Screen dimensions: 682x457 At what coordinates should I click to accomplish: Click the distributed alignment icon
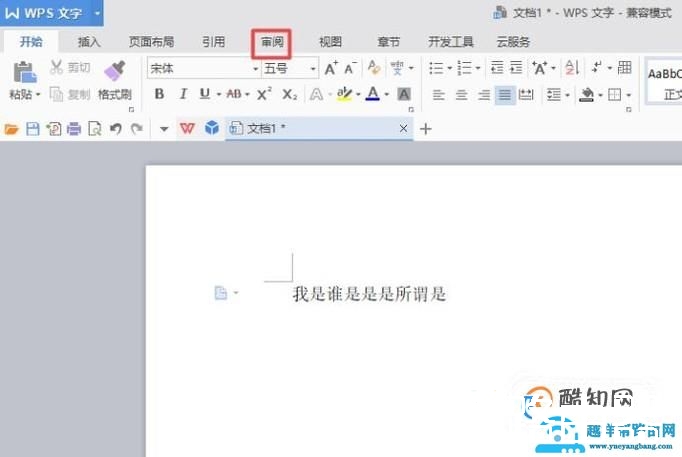pyautogui.click(x=526, y=94)
